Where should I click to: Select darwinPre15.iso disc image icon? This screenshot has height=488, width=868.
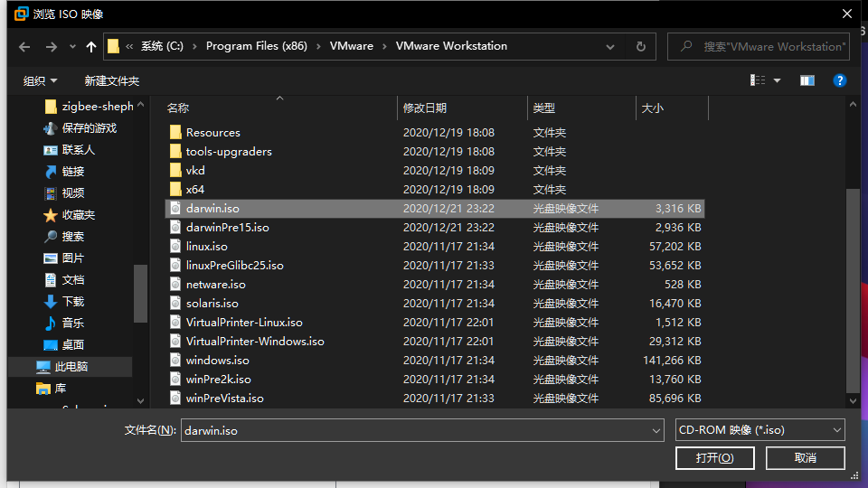(175, 227)
